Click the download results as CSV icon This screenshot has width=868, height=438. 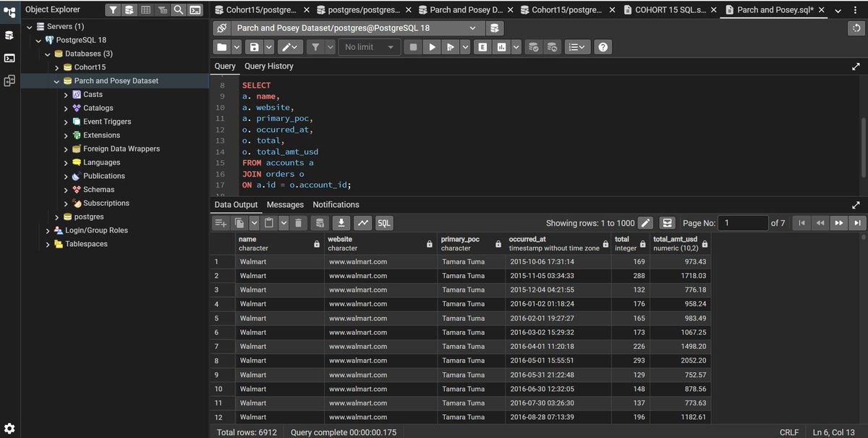tap(342, 223)
